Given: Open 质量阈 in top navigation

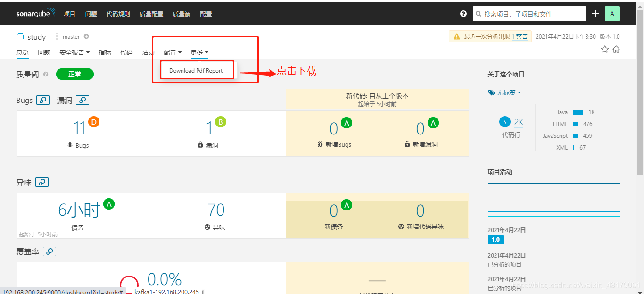Looking at the screenshot, I should (x=182, y=14).
